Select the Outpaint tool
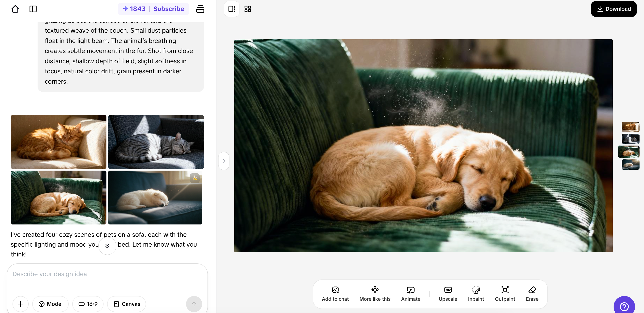This screenshot has width=644, height=313. coord(505,294)
